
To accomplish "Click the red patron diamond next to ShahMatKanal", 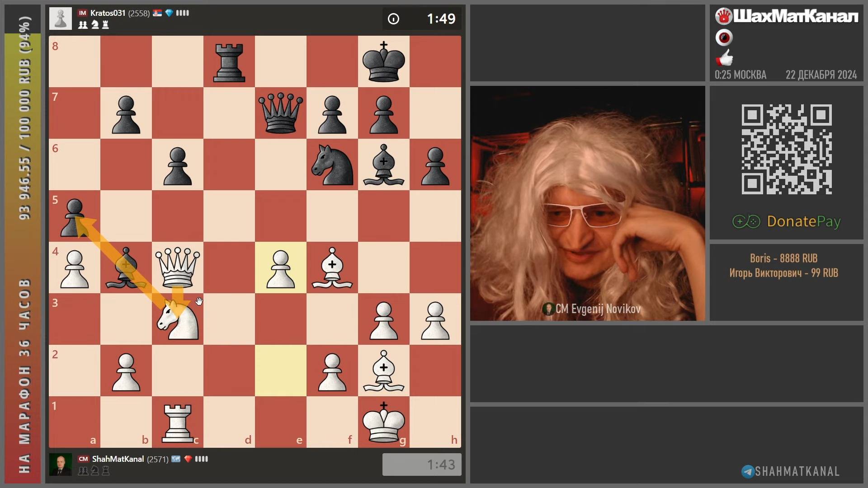I will [189, 459].
